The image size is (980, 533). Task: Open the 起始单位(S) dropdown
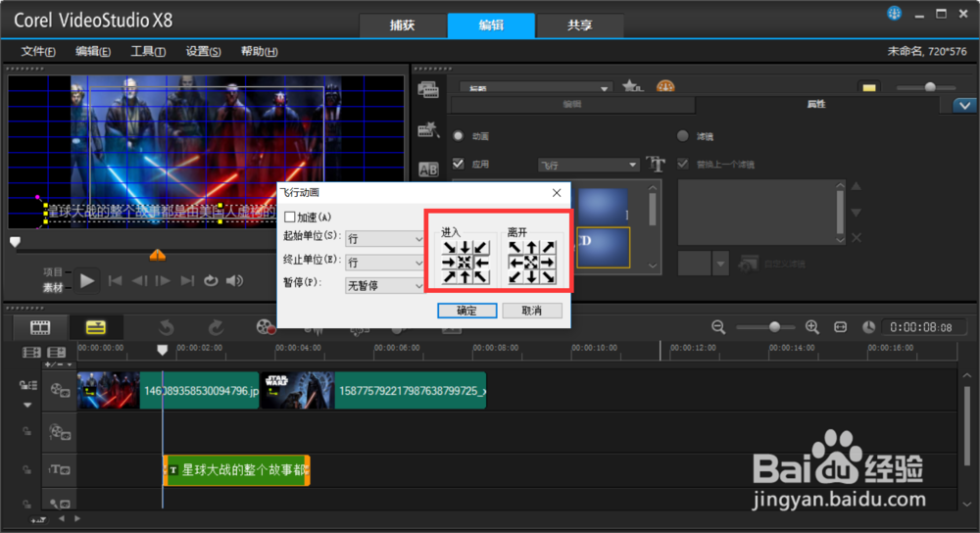click(385, 239)
